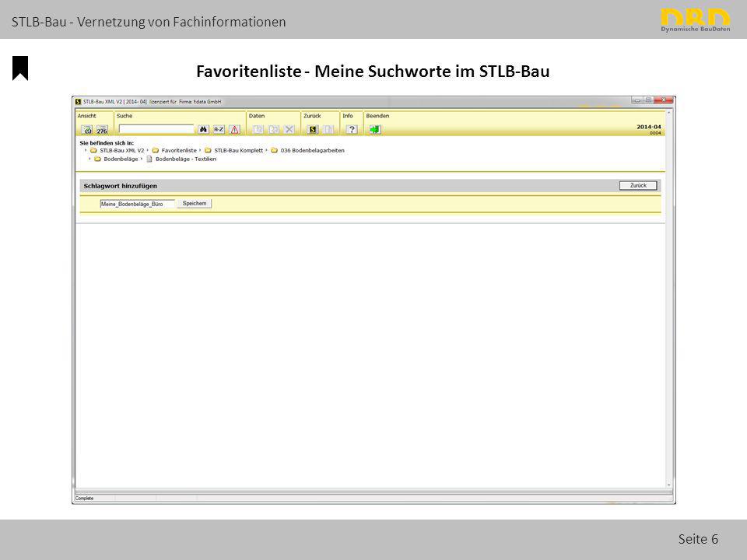Click the 2014-04 version text in the toolbar

pyautogui.click(x=648, y=127)
